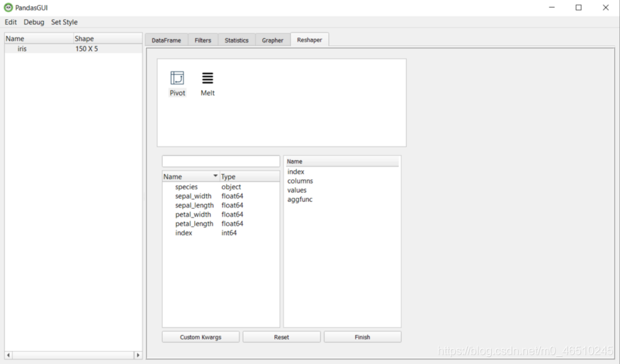Select the index pivot argument entry

click(x=295, y=172)
